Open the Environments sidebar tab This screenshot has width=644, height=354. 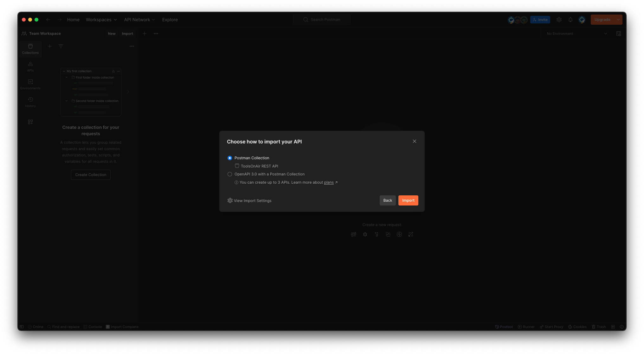30,85
